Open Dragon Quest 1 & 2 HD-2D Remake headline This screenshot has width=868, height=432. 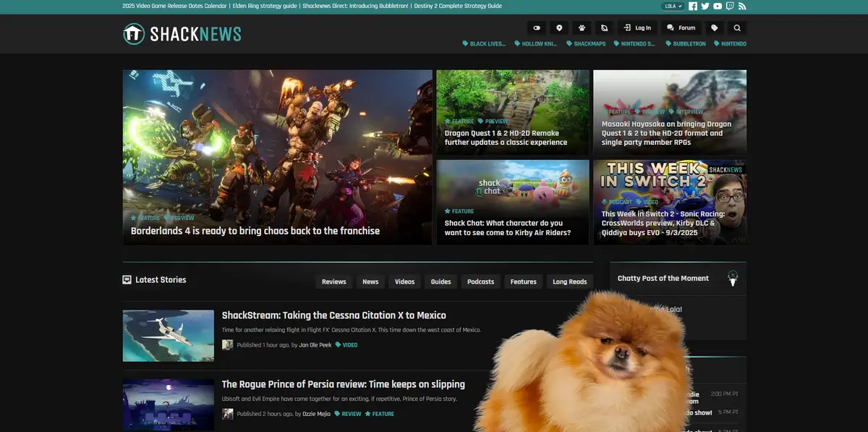pos(506,137)
